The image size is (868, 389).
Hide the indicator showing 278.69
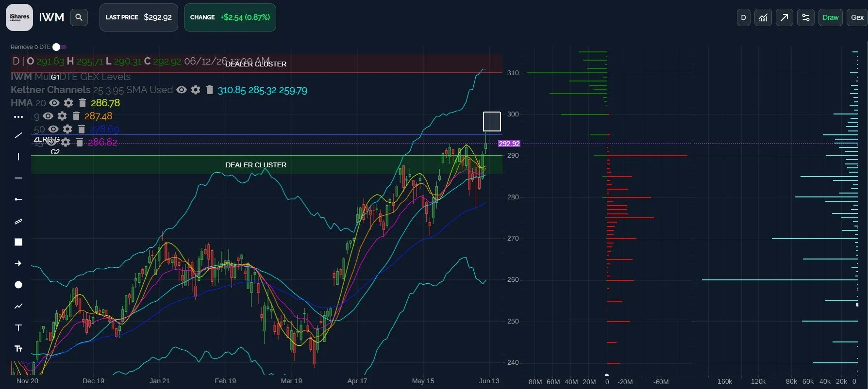(x=53, y=129)
